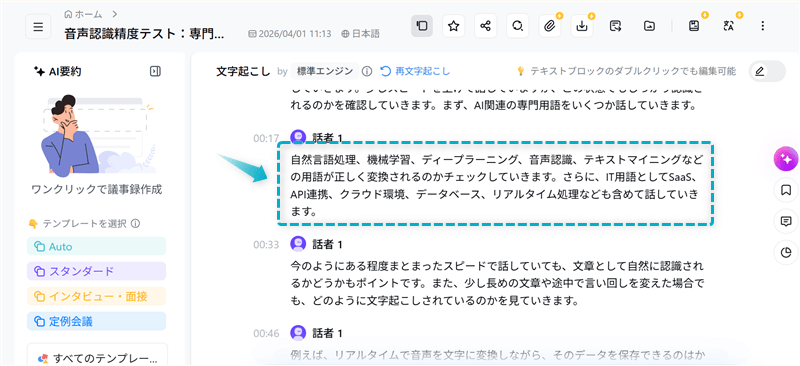Collapse the AI要約 side panel
The width and height of the screenshot is (800, 366).
coord(156,71)
